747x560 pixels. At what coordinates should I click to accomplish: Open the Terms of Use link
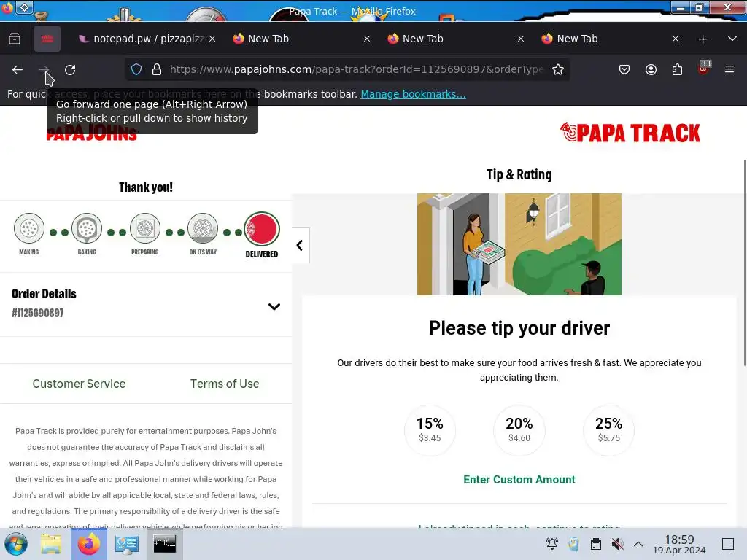coord(225,384)
